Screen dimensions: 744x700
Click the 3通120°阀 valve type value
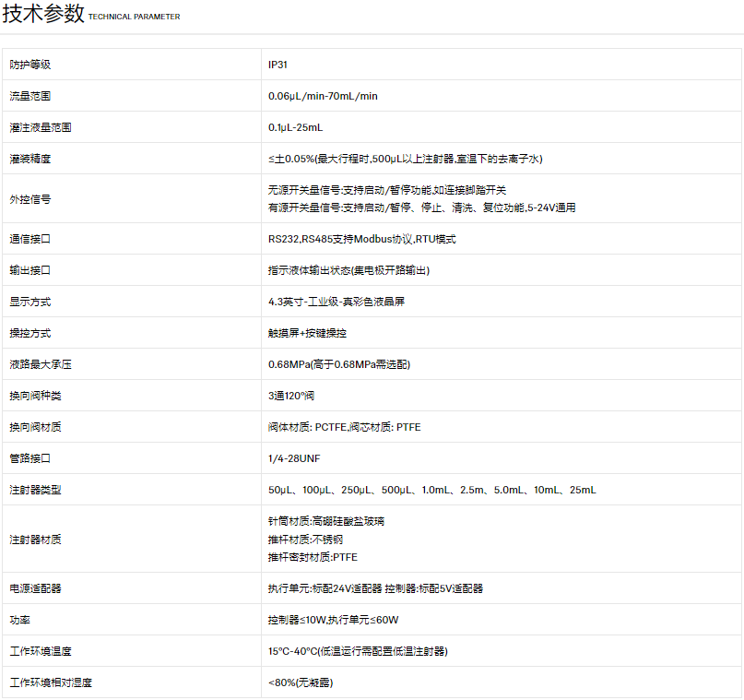(x=293, y=396)
